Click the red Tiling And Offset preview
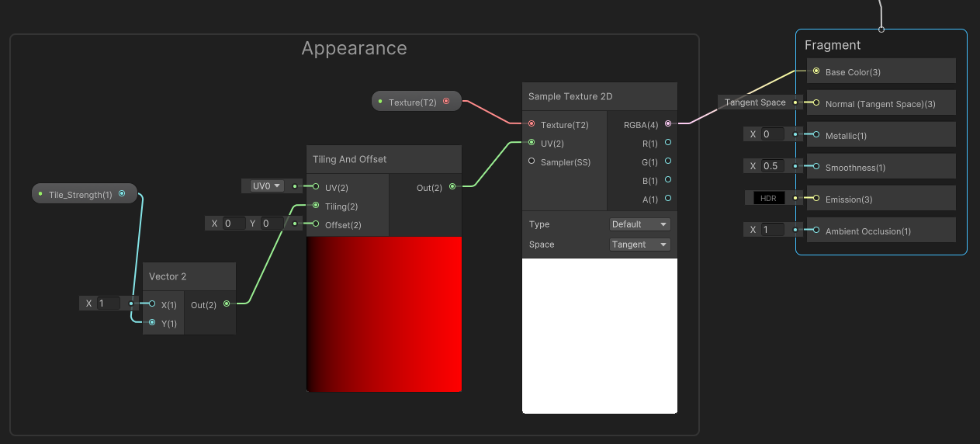980x444 pixels. click(x=384, y=314)
